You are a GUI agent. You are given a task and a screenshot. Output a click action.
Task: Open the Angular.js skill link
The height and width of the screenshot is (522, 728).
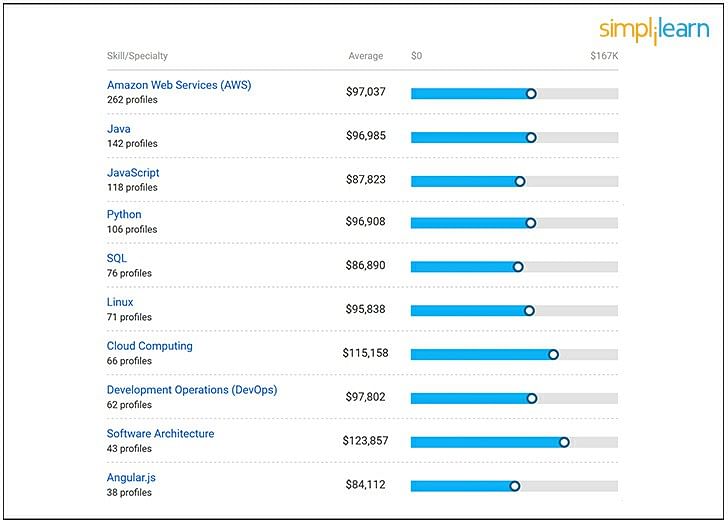[x=131, y=477]
